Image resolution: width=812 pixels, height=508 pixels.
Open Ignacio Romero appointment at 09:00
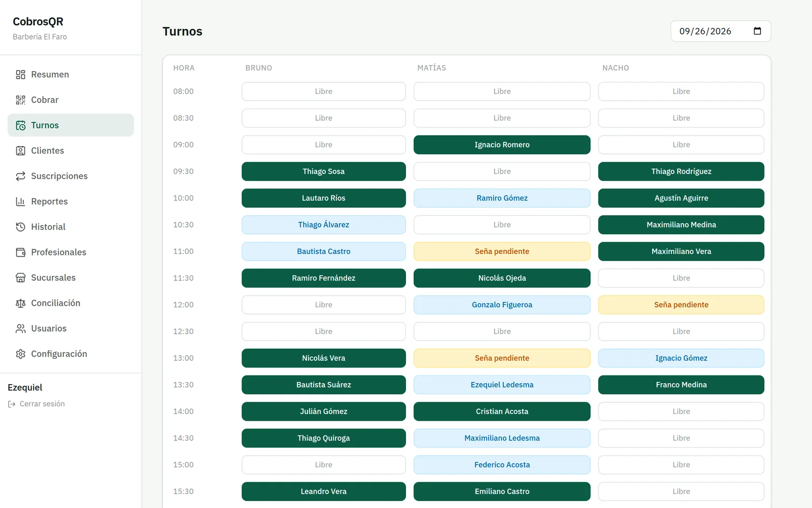click(x=502, y=145)
